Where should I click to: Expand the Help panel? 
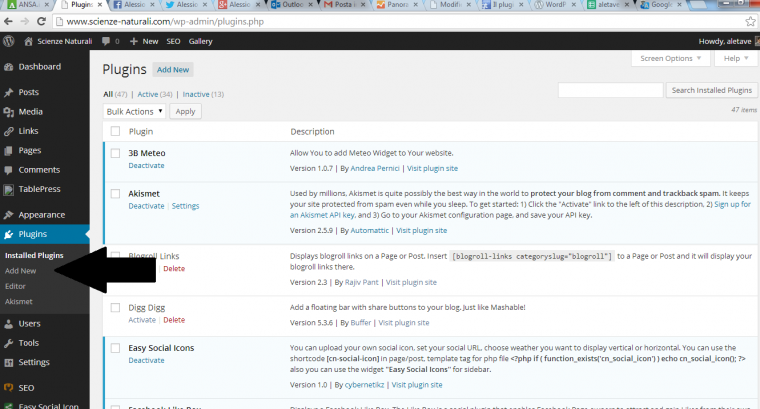pos(736,58)
